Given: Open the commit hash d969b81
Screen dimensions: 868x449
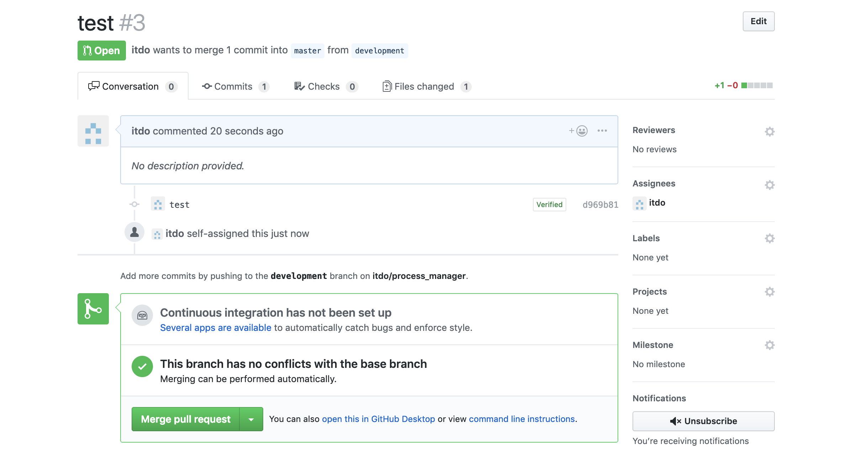Looking at the screenshot, I should pos(600,205).
